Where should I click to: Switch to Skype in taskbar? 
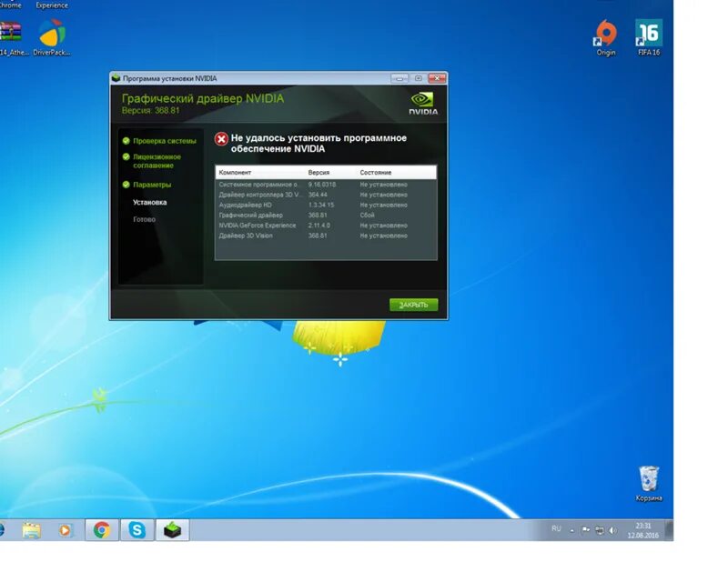[137, 530]
